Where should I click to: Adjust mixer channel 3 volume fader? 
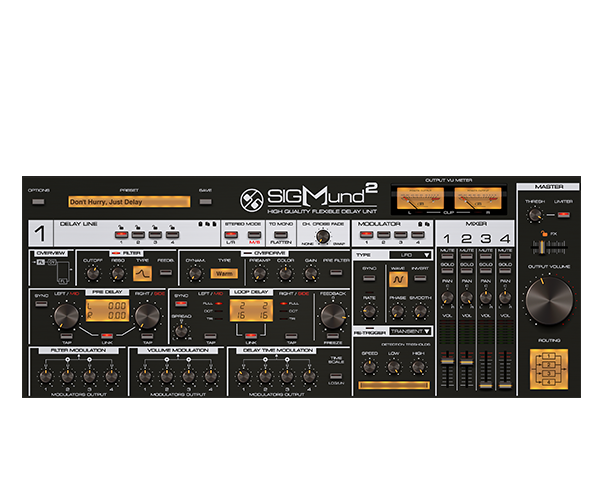(486, 385)
